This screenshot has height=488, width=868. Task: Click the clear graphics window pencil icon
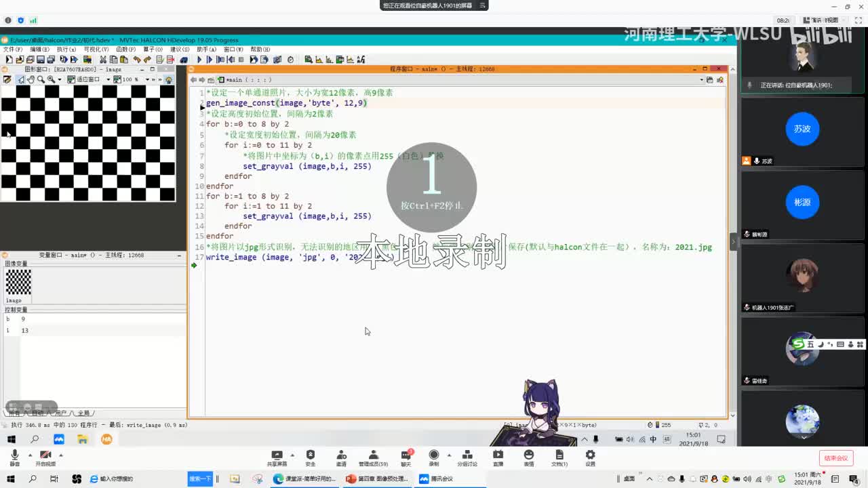tap(7, 79)
